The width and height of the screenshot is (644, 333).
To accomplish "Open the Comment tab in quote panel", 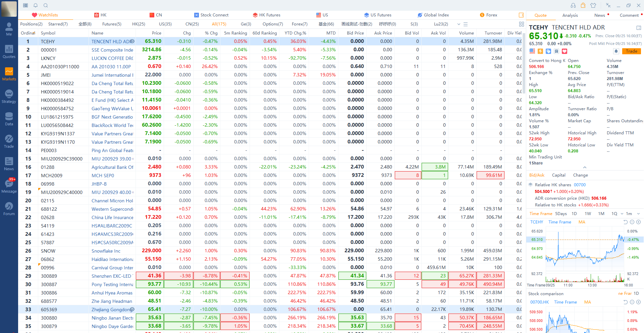I will click(629, 15).
